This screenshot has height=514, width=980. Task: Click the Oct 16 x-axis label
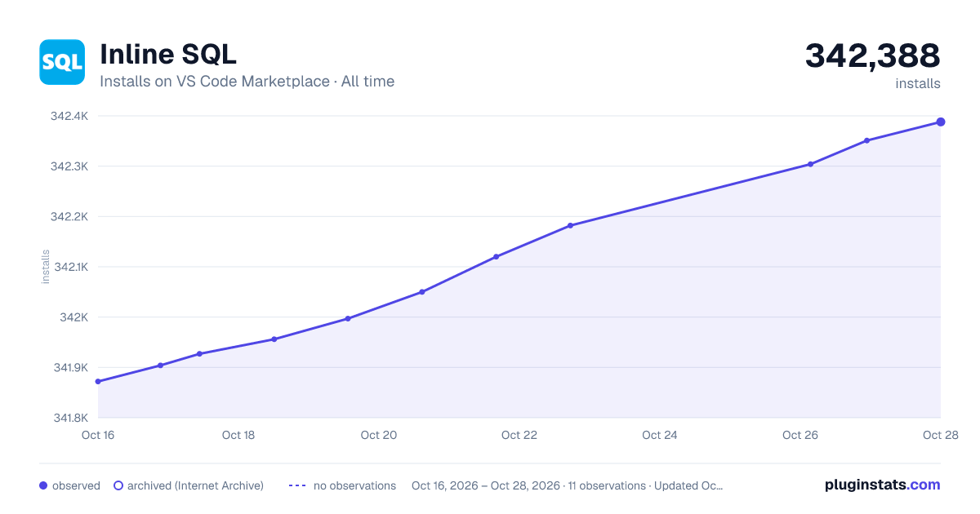(x=98, y=435)
